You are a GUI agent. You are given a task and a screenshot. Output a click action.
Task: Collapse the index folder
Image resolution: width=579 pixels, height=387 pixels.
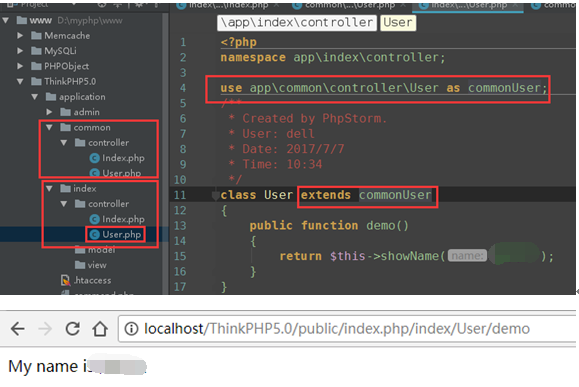coord(49,188)
